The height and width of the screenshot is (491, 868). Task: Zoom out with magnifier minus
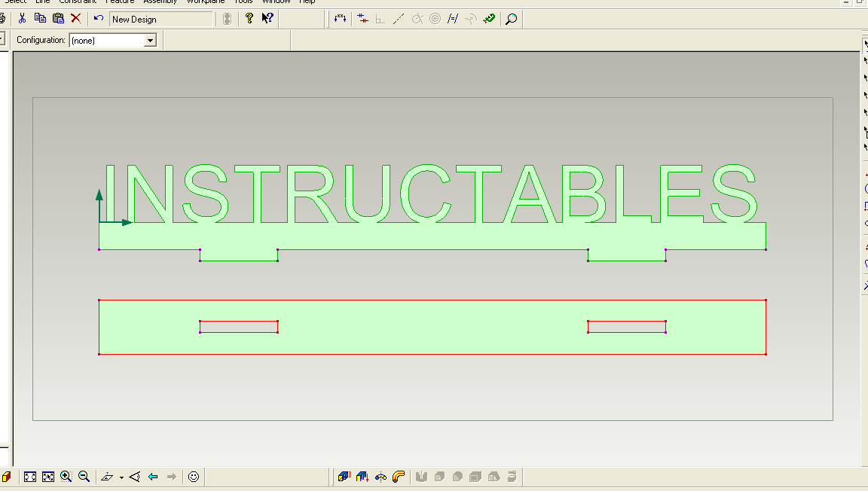point(84,477)
